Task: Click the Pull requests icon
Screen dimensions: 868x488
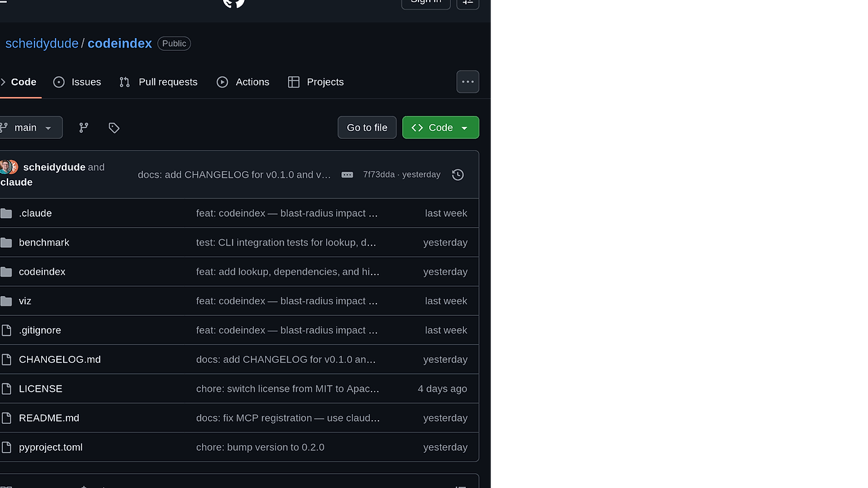Action: coord(125,82)
